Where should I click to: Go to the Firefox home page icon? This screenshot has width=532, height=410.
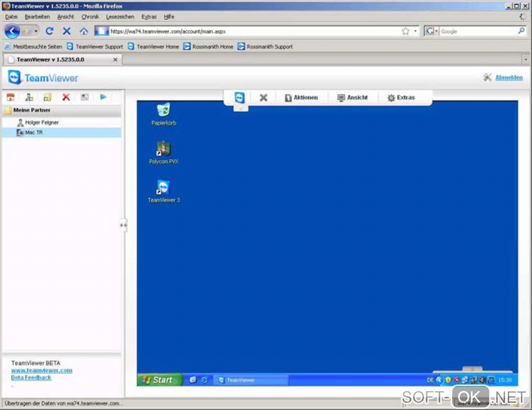pyautogui.click(x=84, y=31)
